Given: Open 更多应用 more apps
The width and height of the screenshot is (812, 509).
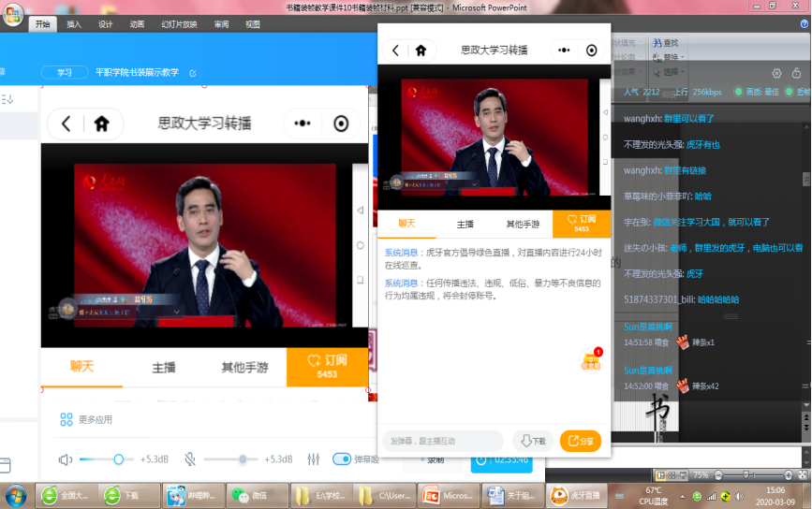Looking at the screenshot, I should (86, 419).
